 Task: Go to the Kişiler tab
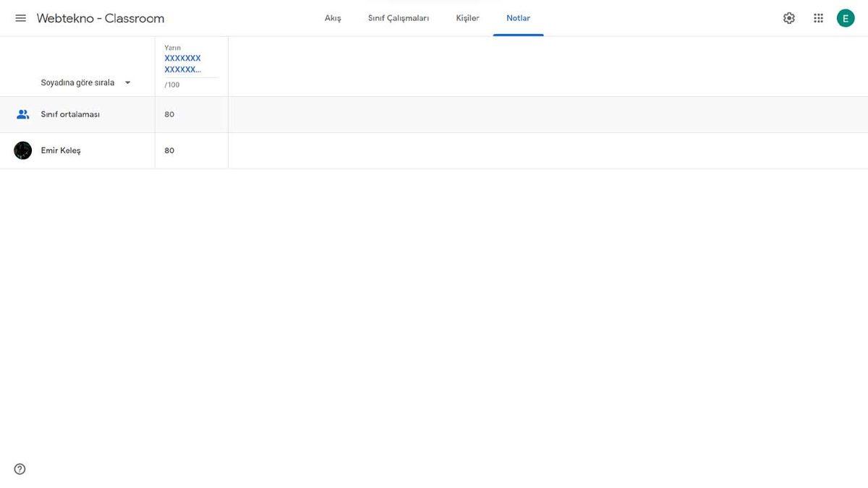467,18
